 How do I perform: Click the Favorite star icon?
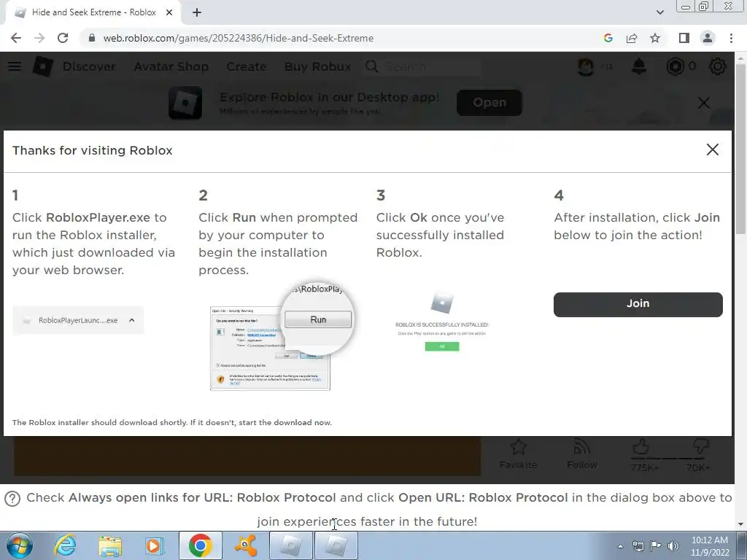(519, 447)
